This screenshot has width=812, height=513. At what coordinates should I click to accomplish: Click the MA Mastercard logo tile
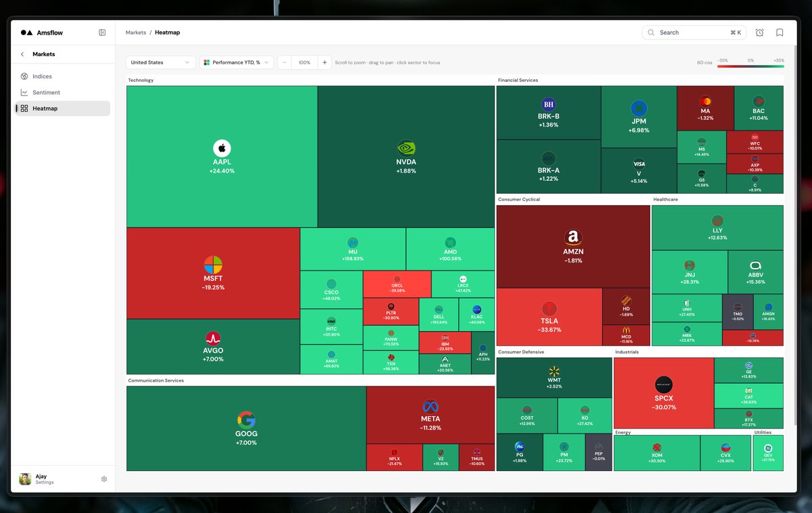click(705, 108)
